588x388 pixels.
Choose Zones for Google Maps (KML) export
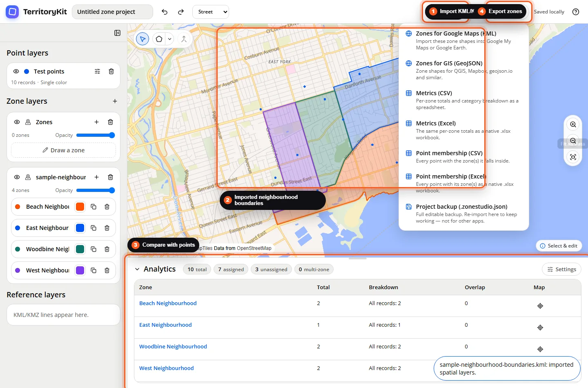(x=463, y=40)
